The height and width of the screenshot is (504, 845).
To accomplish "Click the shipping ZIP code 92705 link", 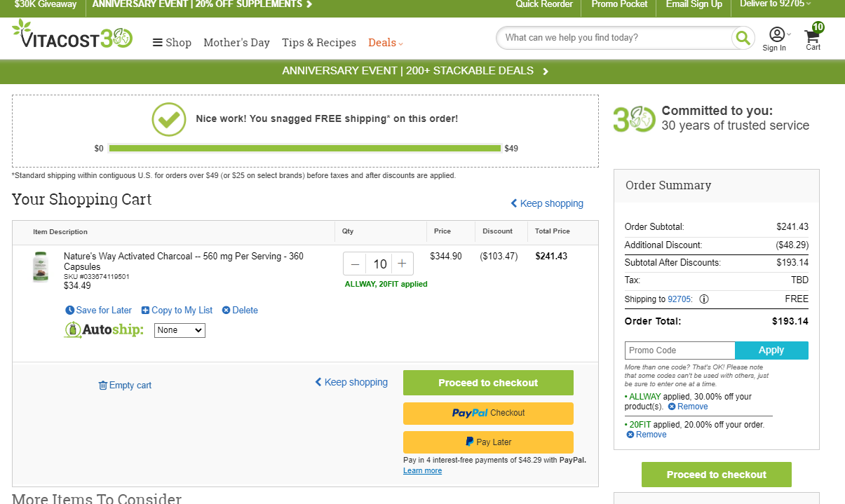I will pyautogui.click(x=679, y=299).
